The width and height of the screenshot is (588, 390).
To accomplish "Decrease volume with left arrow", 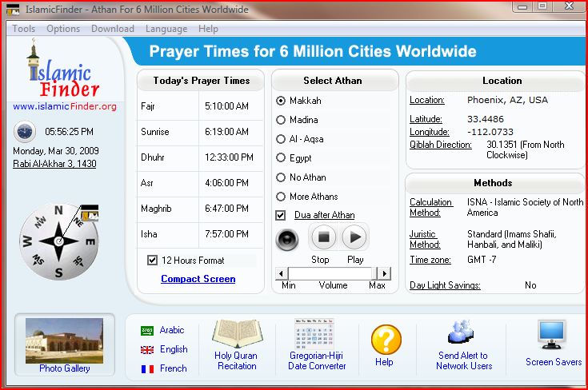I will pos(282,273).
